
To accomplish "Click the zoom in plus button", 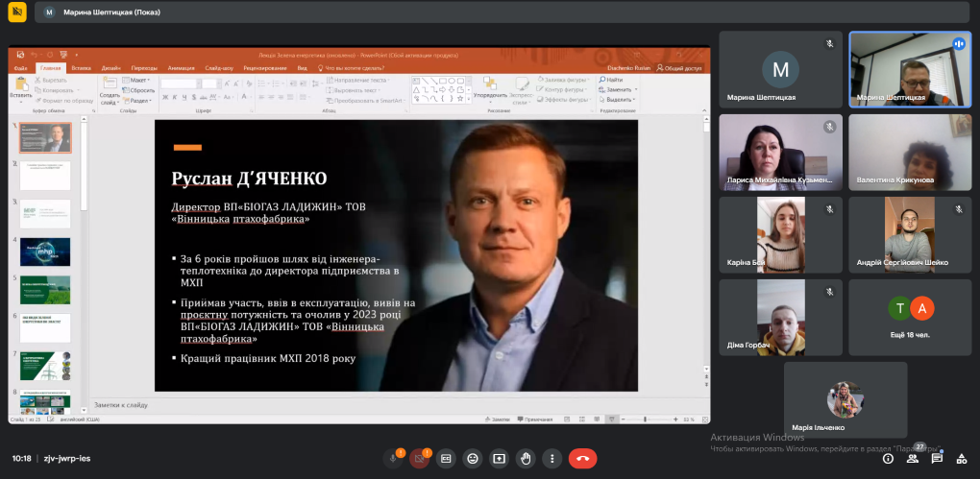I will pyautogui.click(x=675, y=419).
